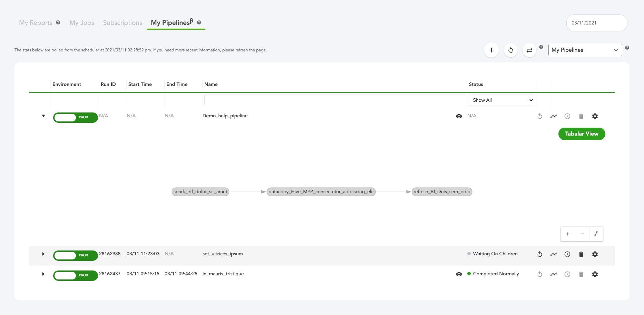
Task: Click the Name filter text field
Action: point(334,100)
